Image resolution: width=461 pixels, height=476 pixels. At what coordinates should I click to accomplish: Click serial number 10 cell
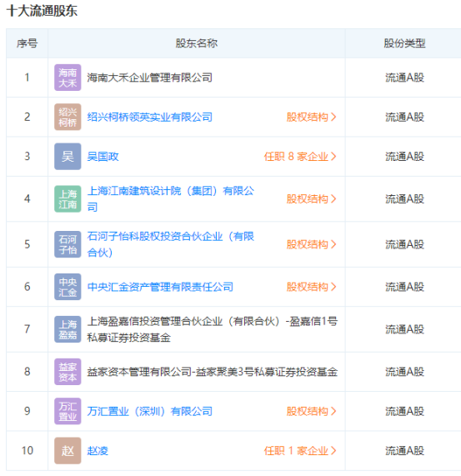27,450
